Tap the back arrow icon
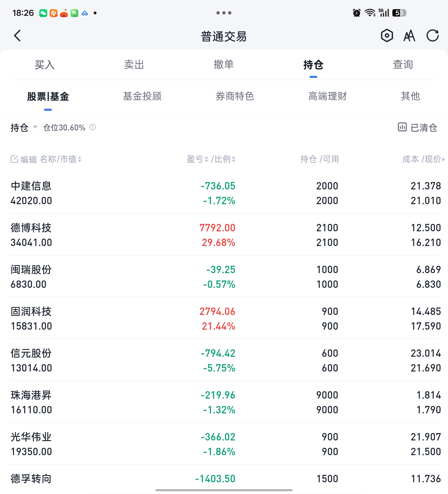 tap(17, 36)
